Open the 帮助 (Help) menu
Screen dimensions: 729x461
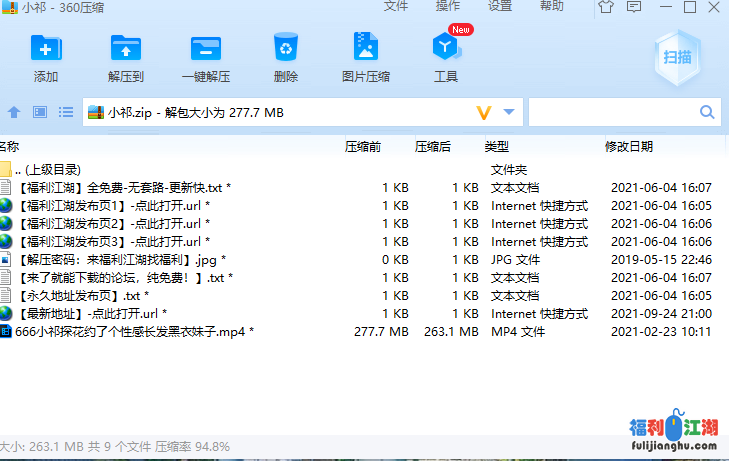[x=551, y=6]
